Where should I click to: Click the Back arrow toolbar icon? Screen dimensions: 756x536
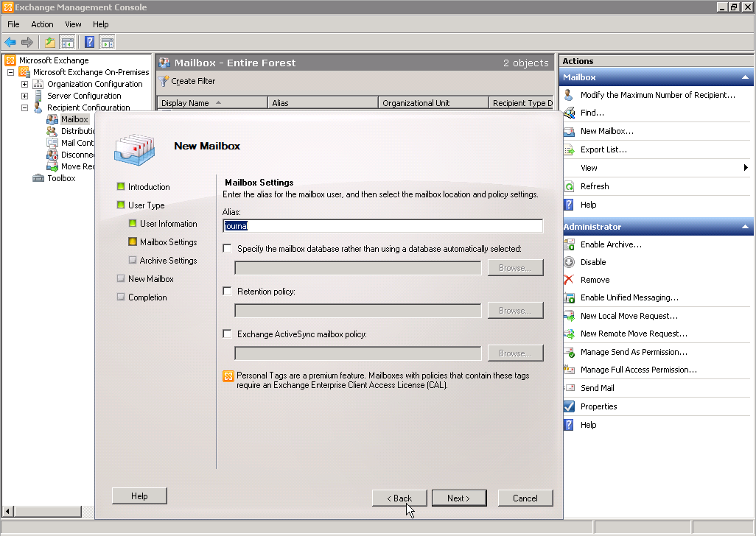pyautogui.click(x=10, y=43)
